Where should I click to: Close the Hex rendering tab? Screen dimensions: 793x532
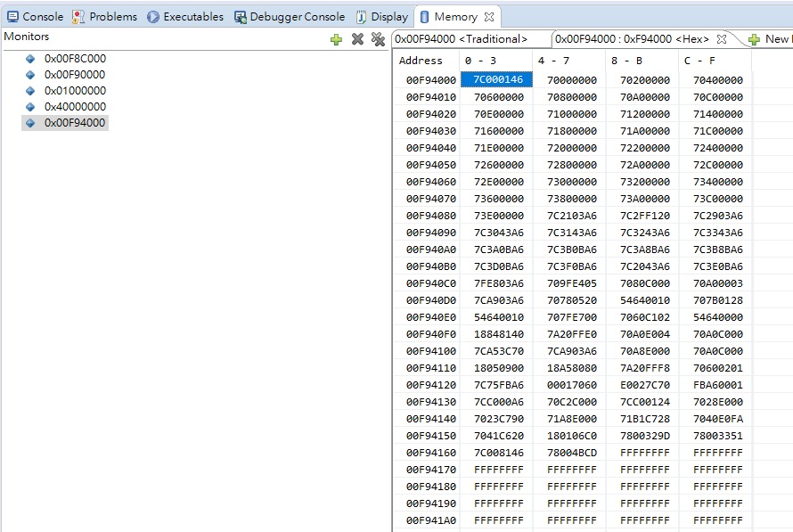(x=724, y=39)
